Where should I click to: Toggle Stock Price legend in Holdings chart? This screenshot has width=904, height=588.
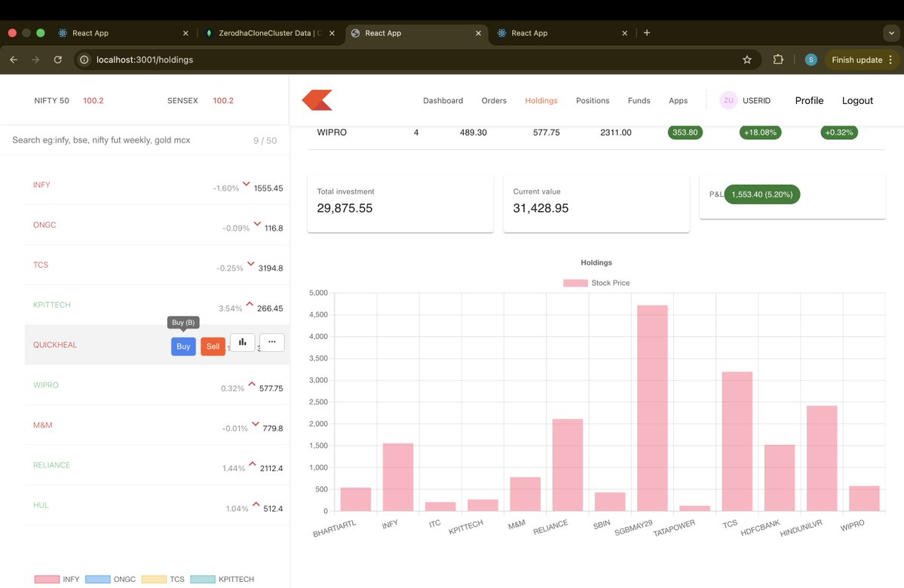tap(596, 283)
